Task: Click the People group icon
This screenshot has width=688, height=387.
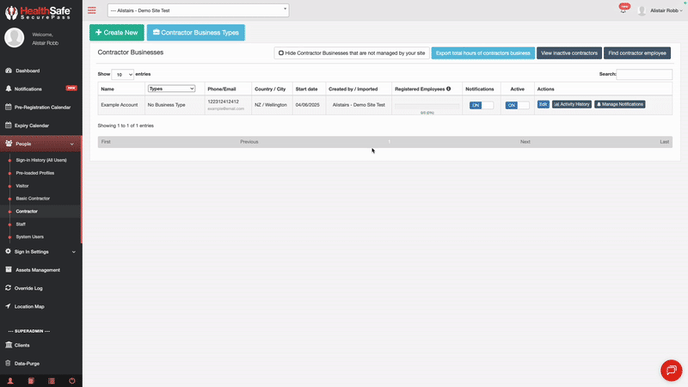Action: pos(9,143)
